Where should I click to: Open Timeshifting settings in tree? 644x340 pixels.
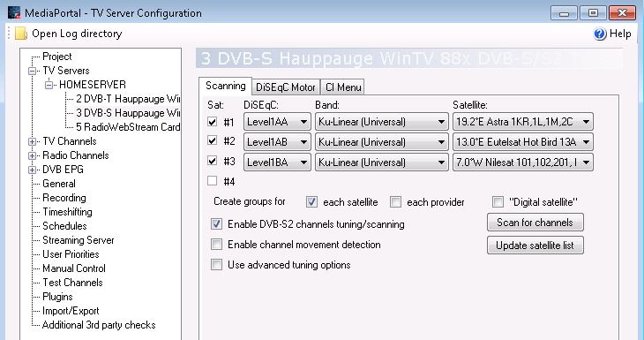67,212
